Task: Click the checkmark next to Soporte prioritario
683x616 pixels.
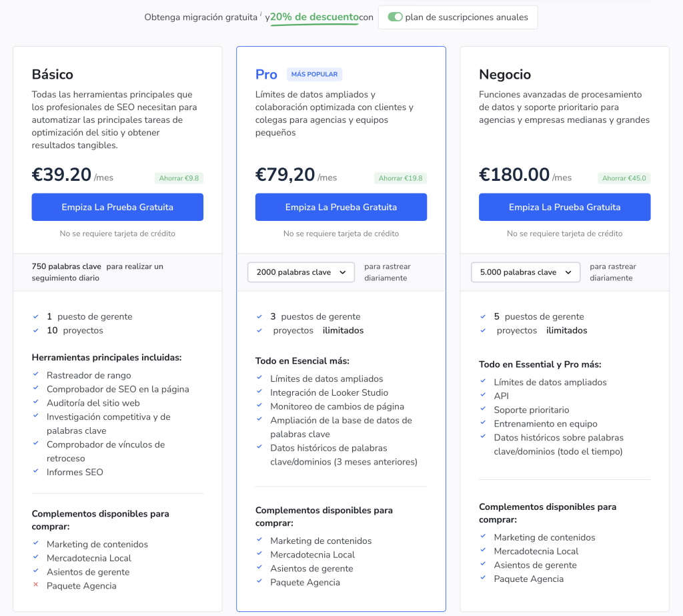Action: pos(482,409)
